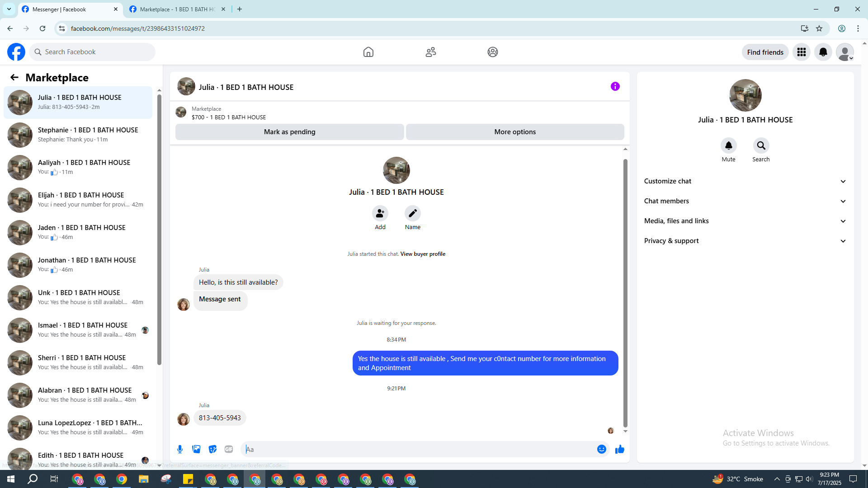
Task: Search within the conversation
Action: click(761, 145)
